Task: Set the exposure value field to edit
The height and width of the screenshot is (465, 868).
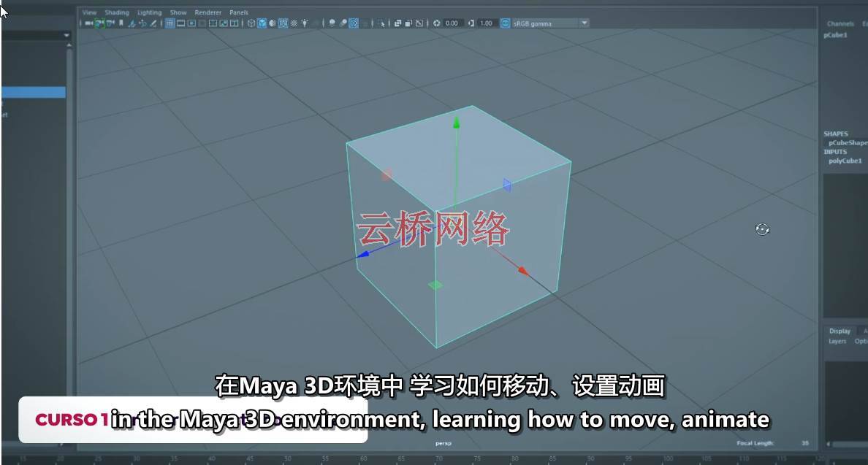Action: pos(452,23)
